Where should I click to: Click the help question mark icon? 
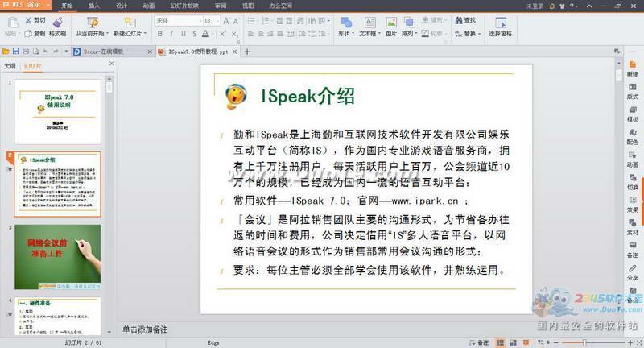coord(572,6)
